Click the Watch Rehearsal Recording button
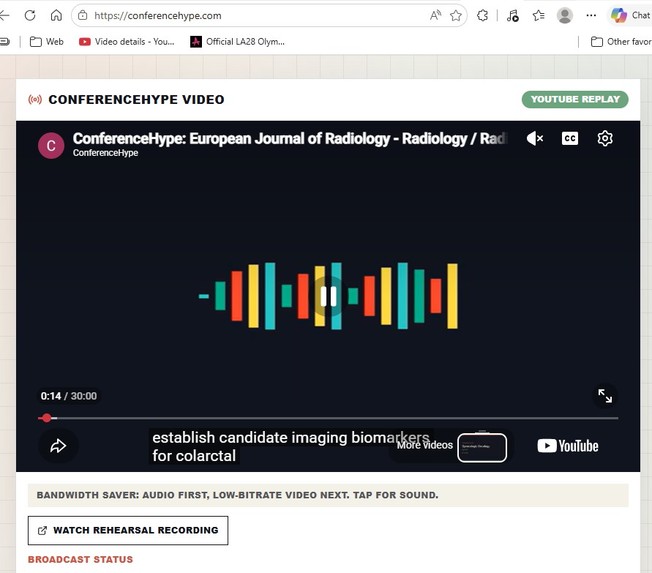 (128, 531)
